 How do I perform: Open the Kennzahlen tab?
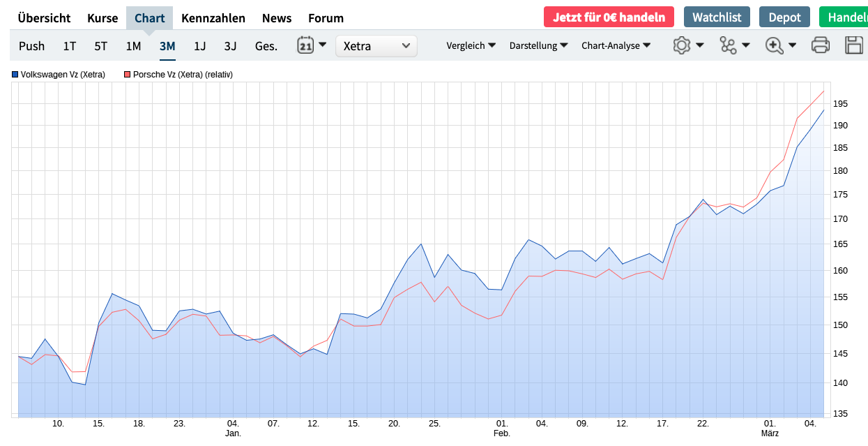click(213, 18)
